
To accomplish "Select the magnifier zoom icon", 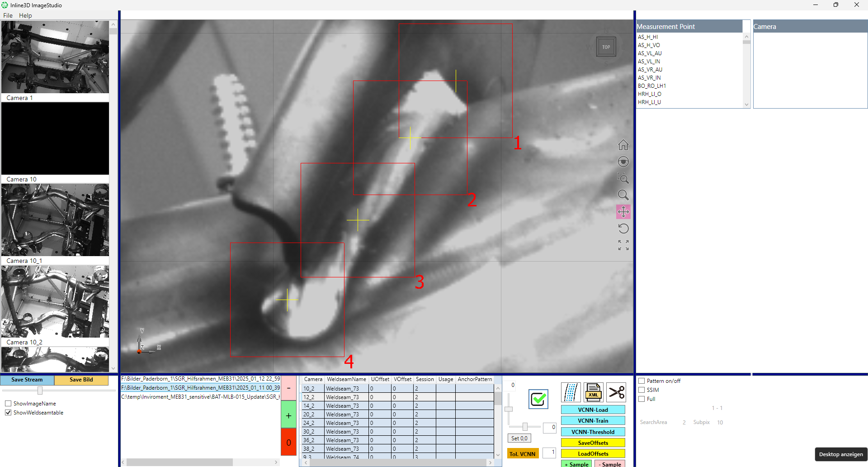I will point(623,195).
